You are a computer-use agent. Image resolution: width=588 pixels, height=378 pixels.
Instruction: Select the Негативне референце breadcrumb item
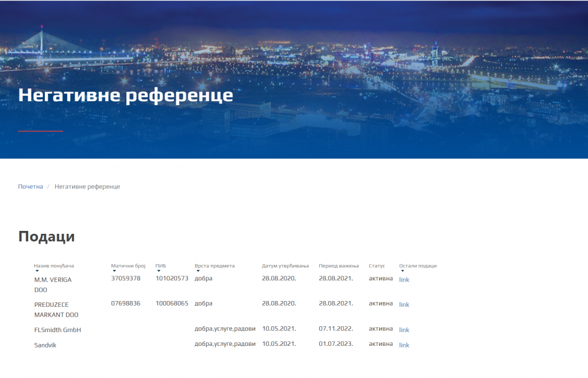click(x=87, y=186)
